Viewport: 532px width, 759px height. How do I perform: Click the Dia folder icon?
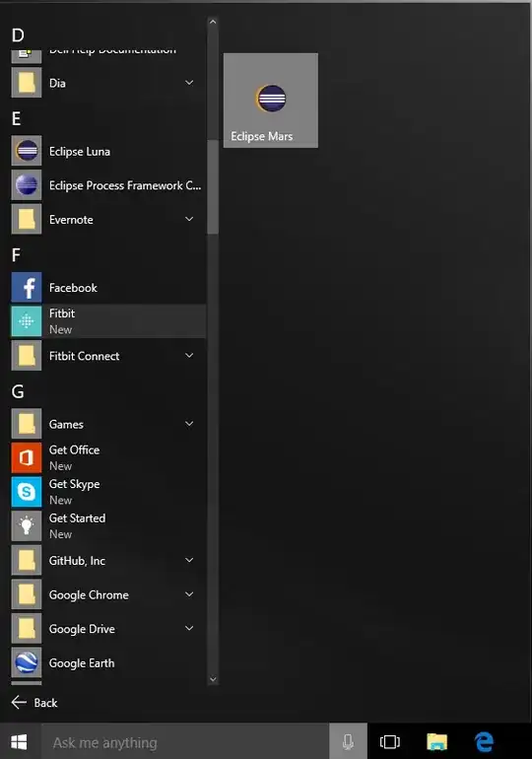(27, 83)
